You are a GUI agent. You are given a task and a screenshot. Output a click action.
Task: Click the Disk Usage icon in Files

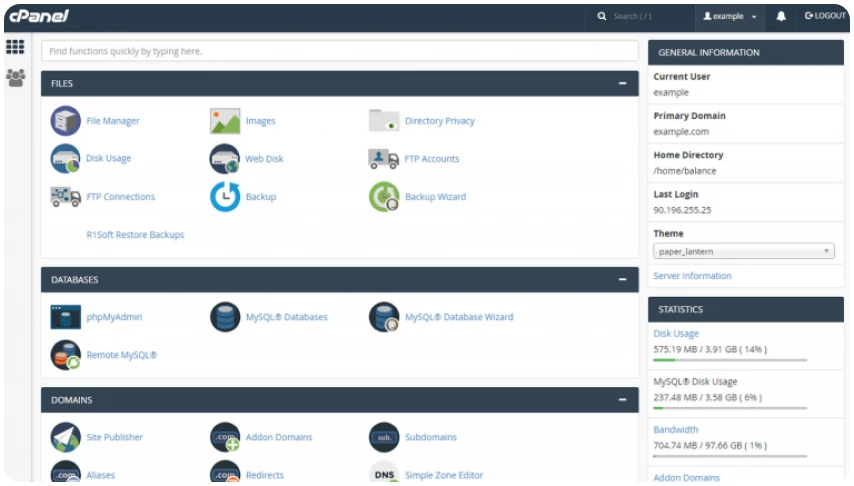coord(66,159)
